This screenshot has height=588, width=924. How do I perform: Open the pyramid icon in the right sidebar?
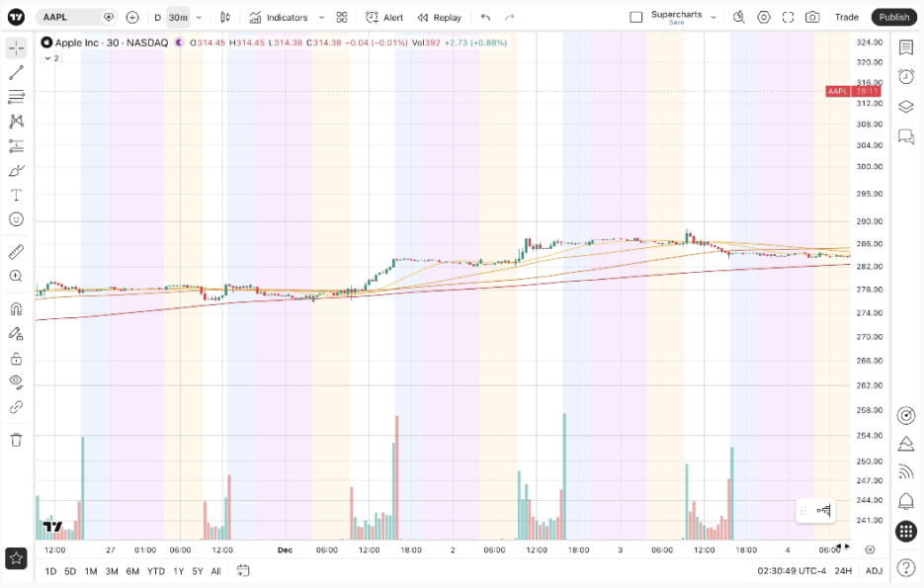pyautogui.click(x=906, y=444)
